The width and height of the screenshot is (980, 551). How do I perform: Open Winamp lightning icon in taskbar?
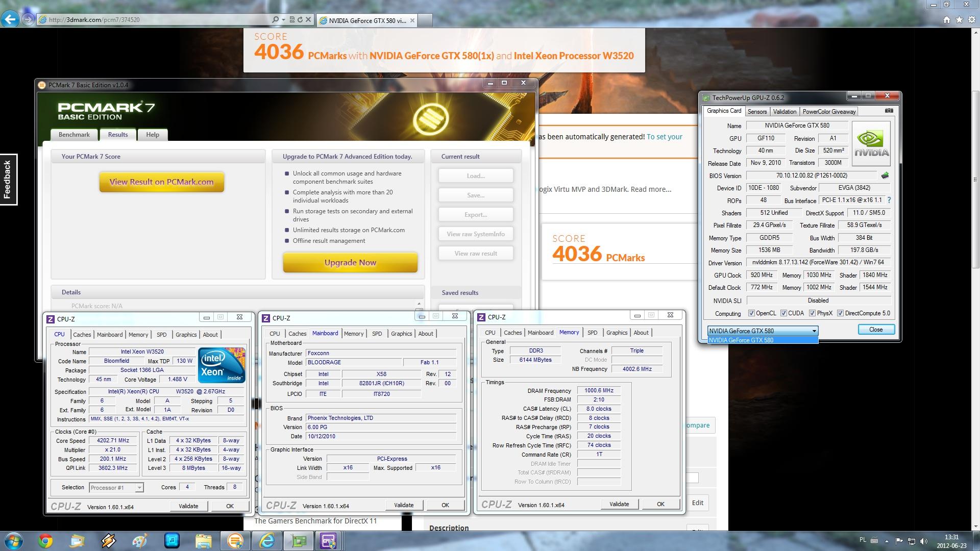(x=108, y=541)
